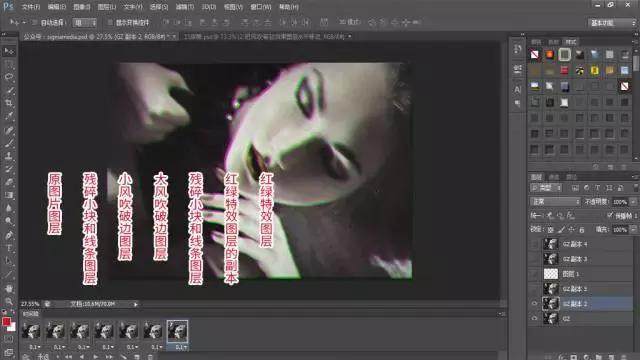Screen dimensions: 640x360
Task: Select the Horizontal Type tool
Action: (9, 248)
